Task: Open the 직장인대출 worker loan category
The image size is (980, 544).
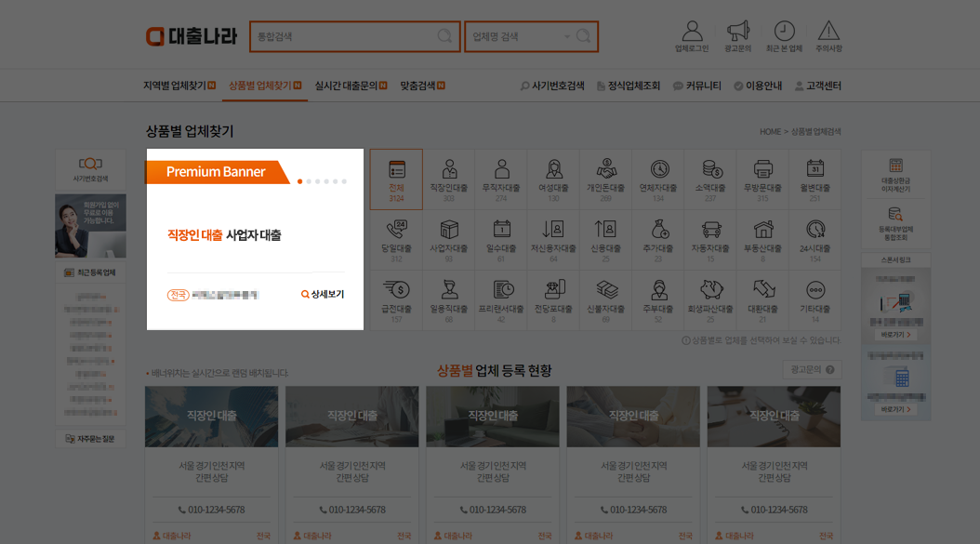Action: (x=449, y=179)
